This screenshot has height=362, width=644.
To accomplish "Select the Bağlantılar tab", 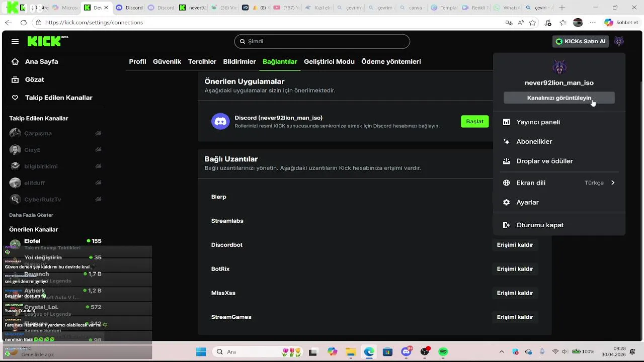I will click(x=280, y=61).
